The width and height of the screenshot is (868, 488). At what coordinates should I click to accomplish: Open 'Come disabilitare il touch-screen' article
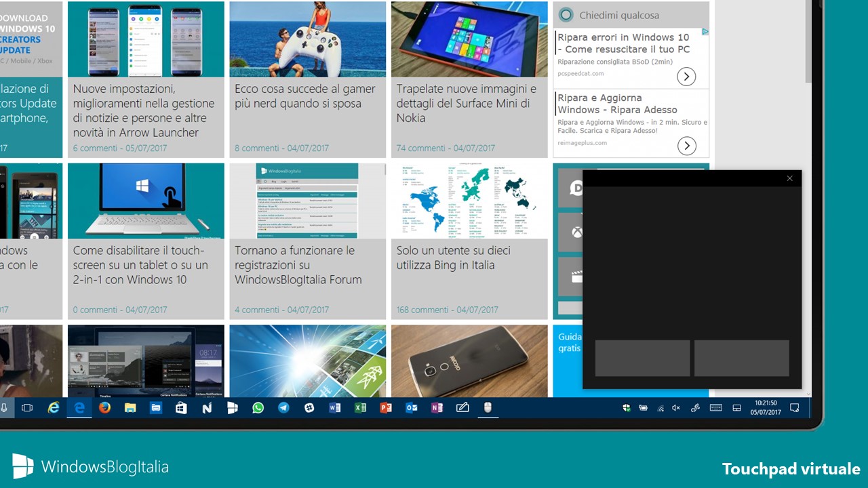(140, 265)
